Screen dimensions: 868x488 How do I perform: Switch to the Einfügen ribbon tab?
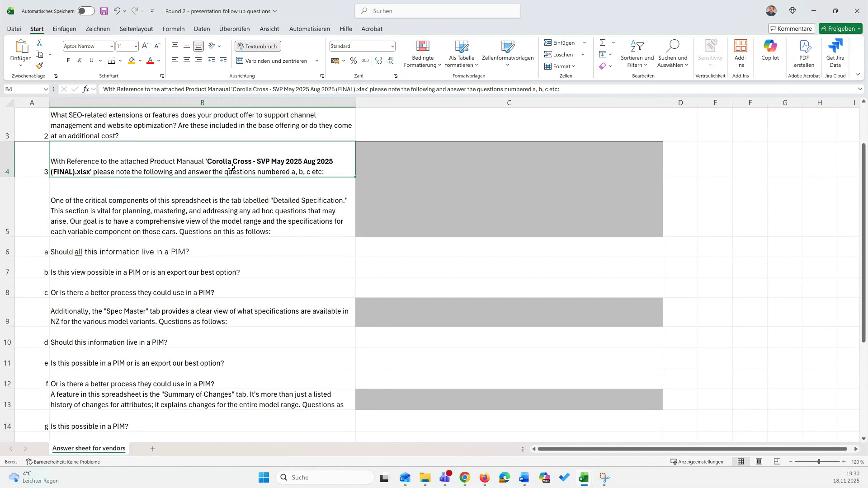64,28
